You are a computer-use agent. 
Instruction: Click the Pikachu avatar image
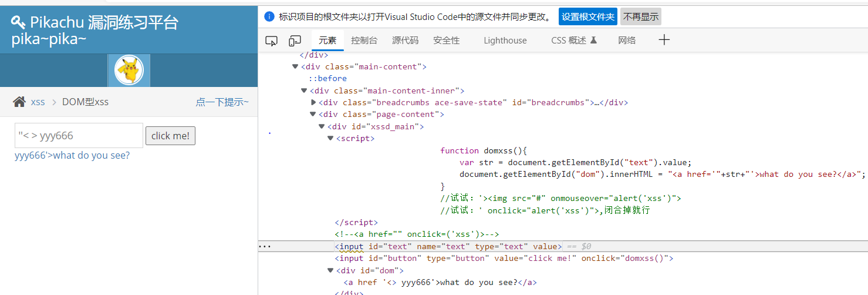[x=129, y=71]
